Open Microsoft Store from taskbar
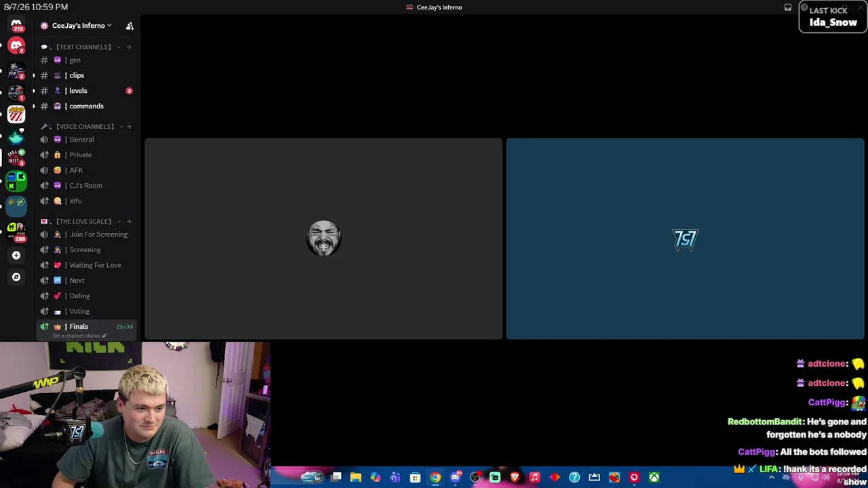This screenshot has height=488, width=868. [415, 478]
